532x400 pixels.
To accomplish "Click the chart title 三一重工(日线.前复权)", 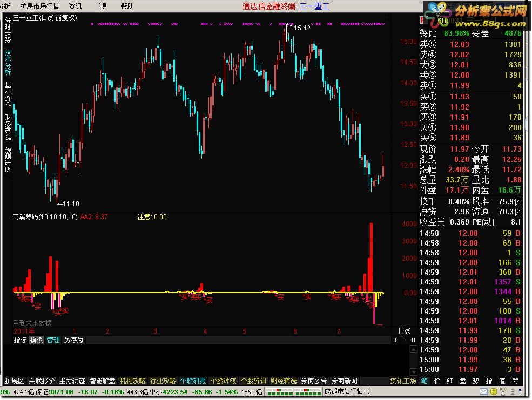I will coord(45,18).
